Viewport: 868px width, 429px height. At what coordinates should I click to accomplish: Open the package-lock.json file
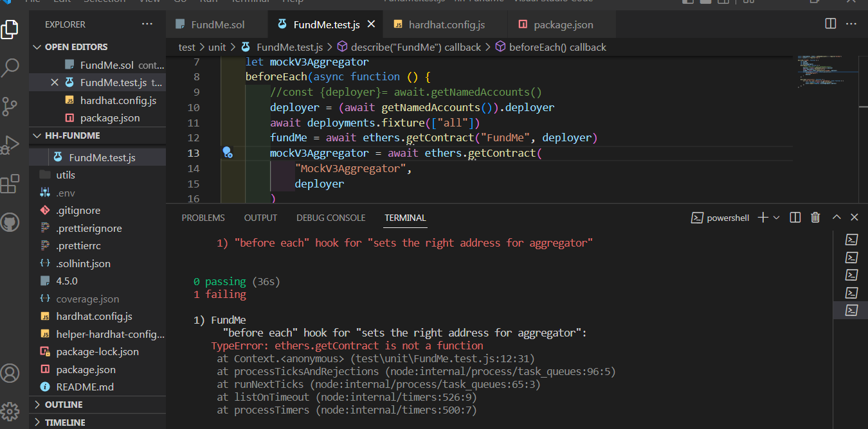tap(97, 351)
